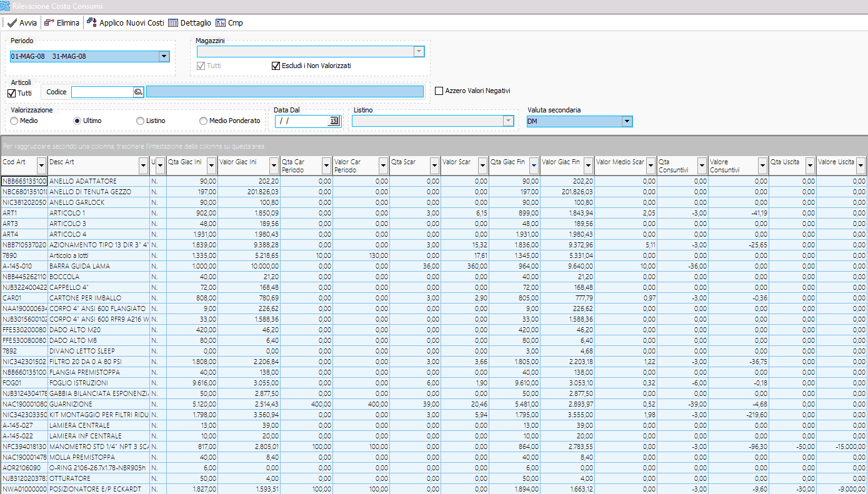Toggle the Tutti checkbox under Articoli

tap(11, 93)
